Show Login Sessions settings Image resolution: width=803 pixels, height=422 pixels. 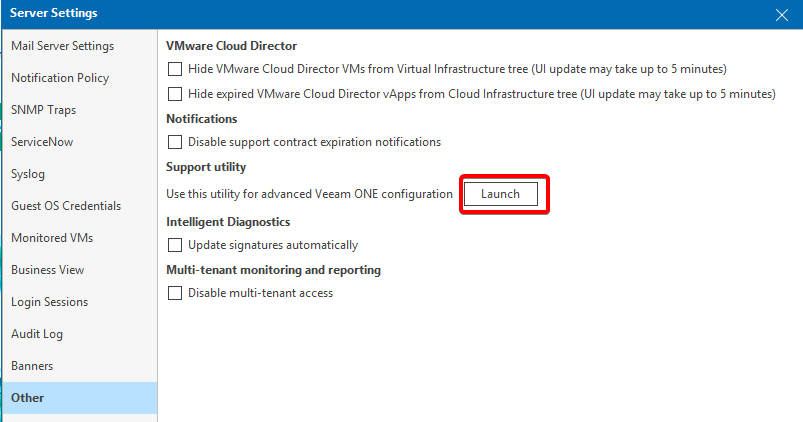[50, 302]
